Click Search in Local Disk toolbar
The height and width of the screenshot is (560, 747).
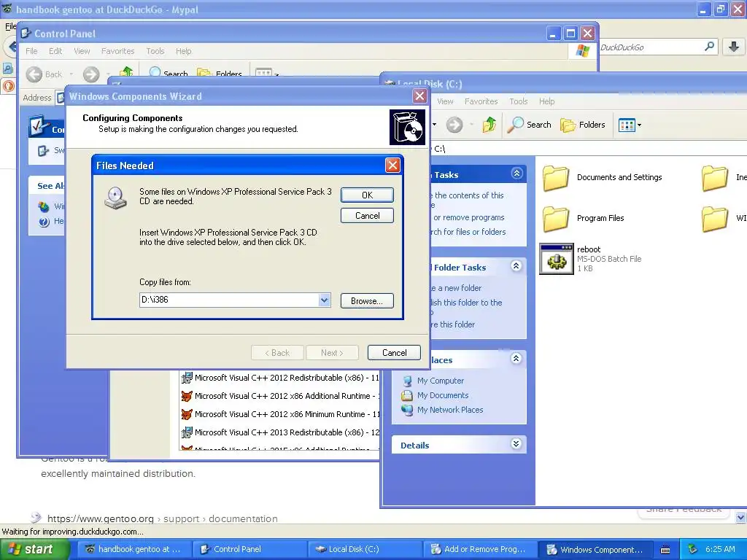pos(529,125)
